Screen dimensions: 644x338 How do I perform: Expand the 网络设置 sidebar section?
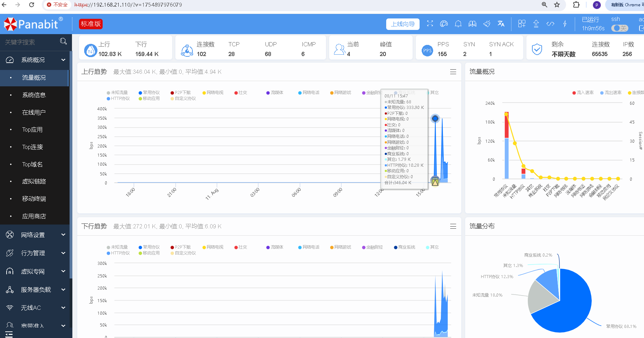[35, 235]
